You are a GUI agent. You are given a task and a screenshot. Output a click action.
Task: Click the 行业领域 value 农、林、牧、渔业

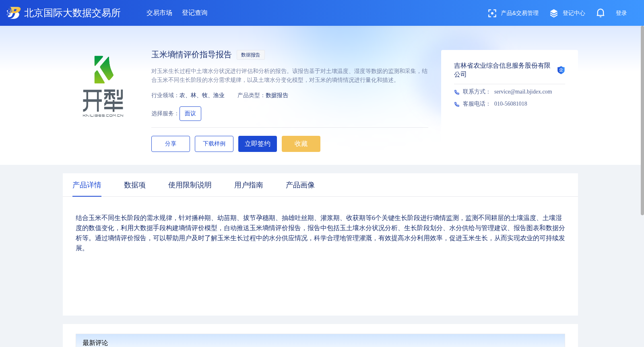202,96
